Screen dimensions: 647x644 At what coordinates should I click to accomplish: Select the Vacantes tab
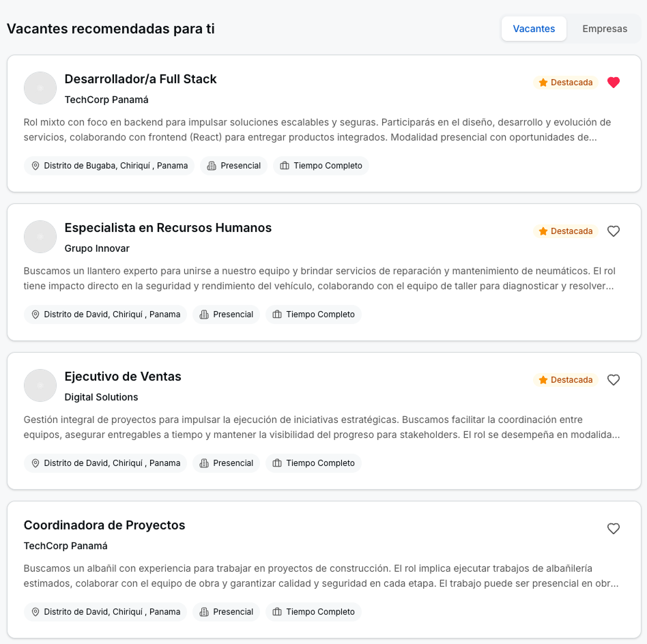click(534, 29)
